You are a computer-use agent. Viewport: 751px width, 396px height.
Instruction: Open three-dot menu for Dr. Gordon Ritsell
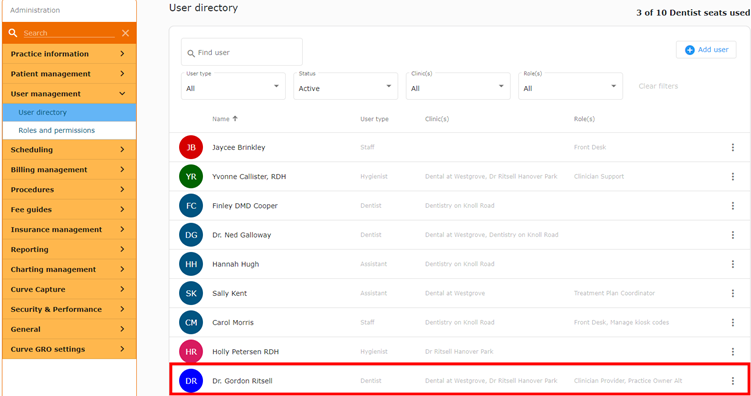pyautogui.click(x=732, y=381)
